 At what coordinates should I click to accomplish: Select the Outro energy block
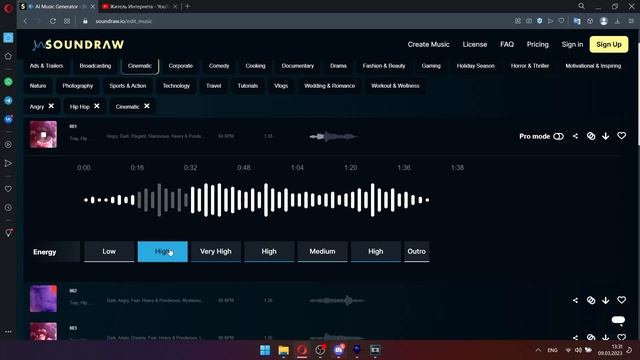tap(416, 251)
